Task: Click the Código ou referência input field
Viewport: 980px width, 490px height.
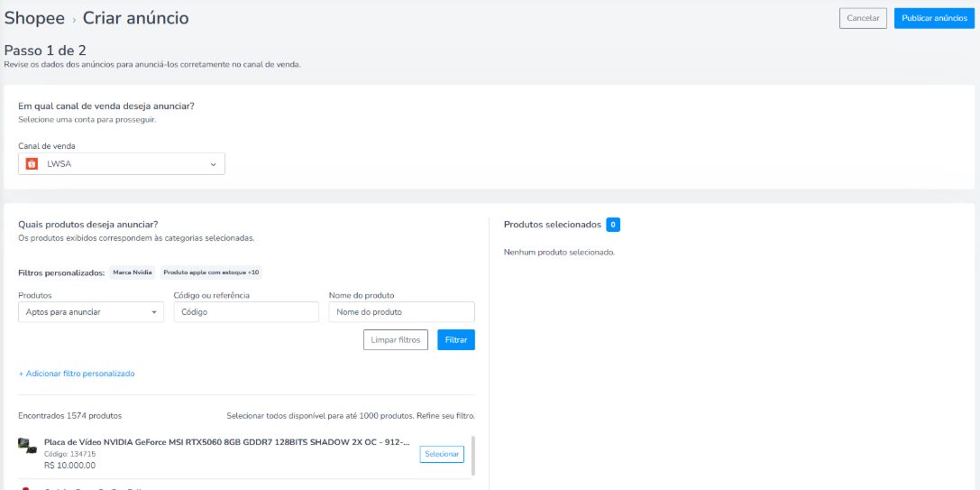Action: pyautogui.click(x=246, y=311)
